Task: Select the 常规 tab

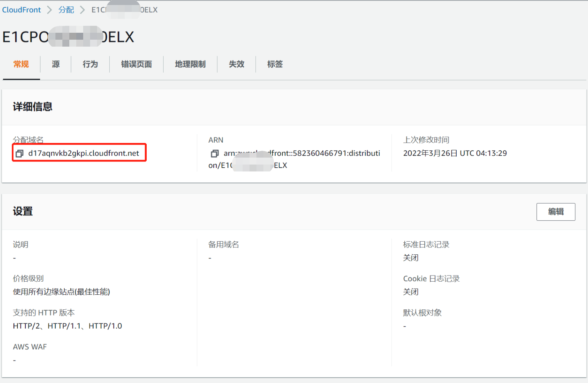Action: tap(21, 64)
